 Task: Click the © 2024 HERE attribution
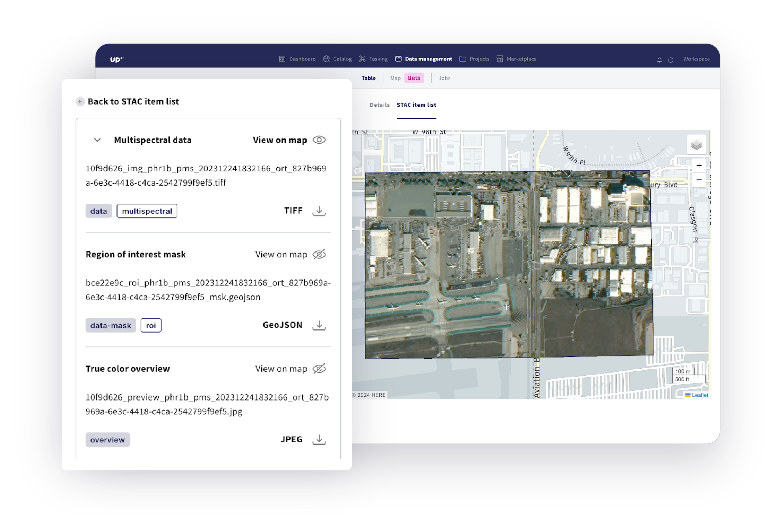click(x=368, y=395)
